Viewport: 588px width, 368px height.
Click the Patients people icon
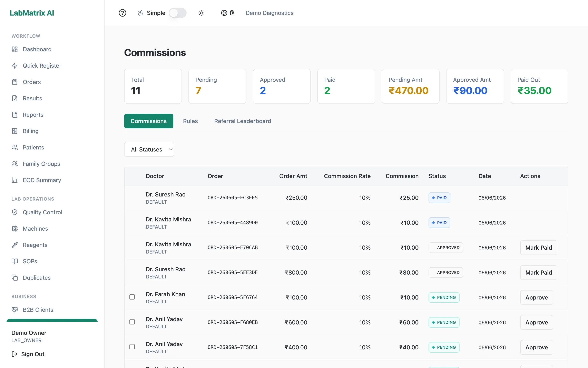coord(15,147)
